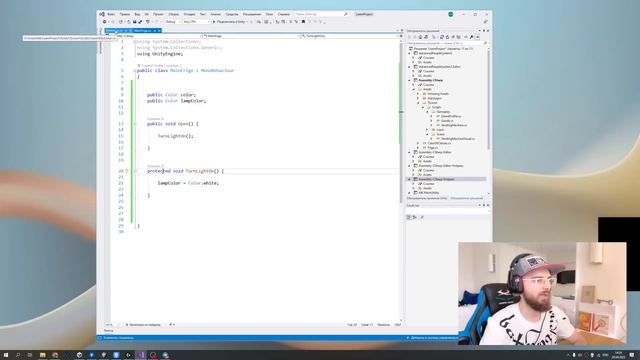
Task: Select the VendingMachineVisual.cs file
Action: (458, 139)
